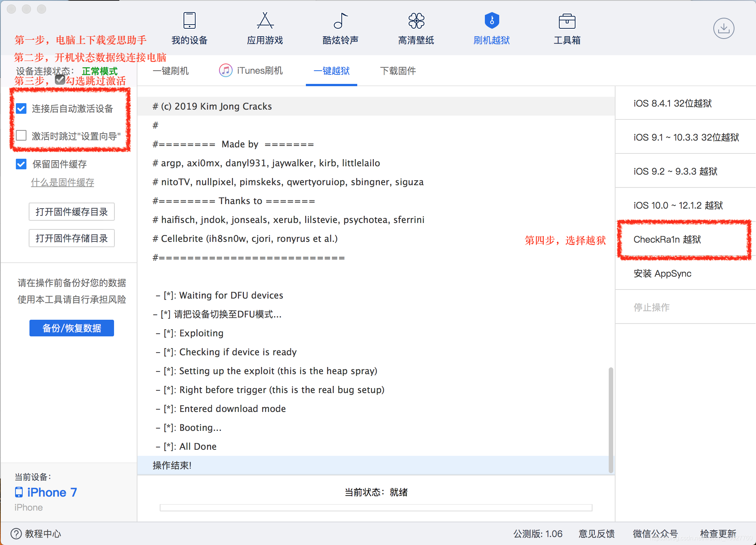Click the jailbreak progress bar
The height and width of the screenshot is (545, 756).
[376, 508]
